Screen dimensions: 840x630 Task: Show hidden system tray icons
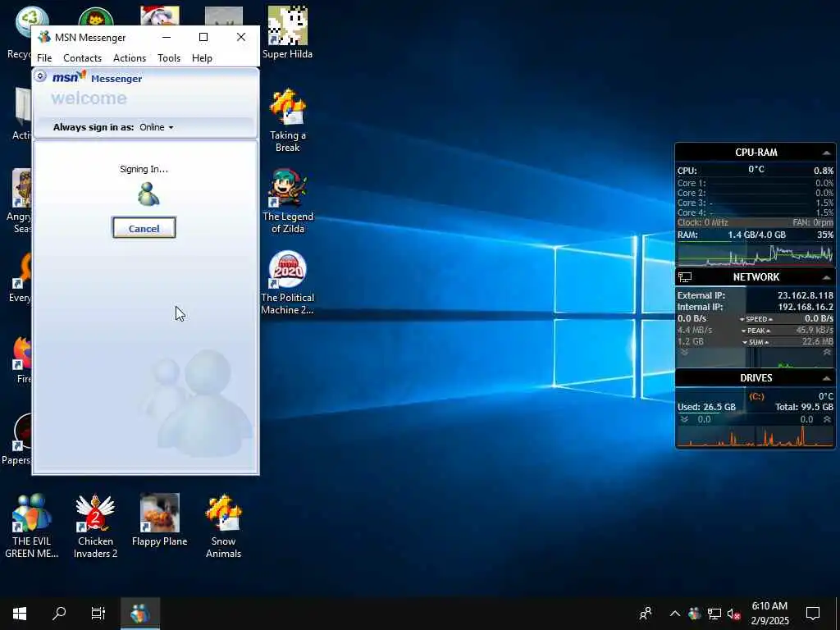(x=675, y=614)
